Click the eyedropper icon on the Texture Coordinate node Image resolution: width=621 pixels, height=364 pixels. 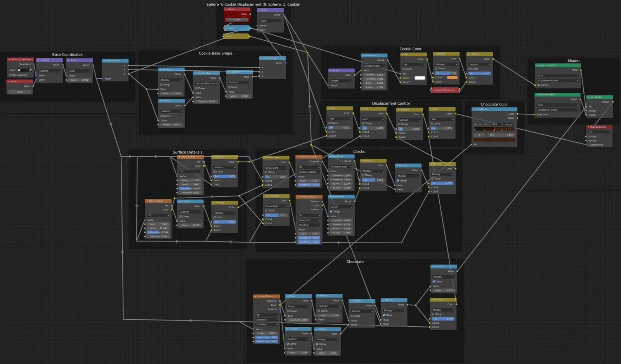(30, 70)
